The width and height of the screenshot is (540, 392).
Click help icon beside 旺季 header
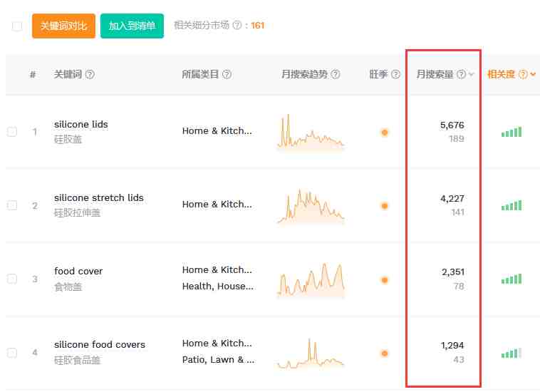point(396,75)
